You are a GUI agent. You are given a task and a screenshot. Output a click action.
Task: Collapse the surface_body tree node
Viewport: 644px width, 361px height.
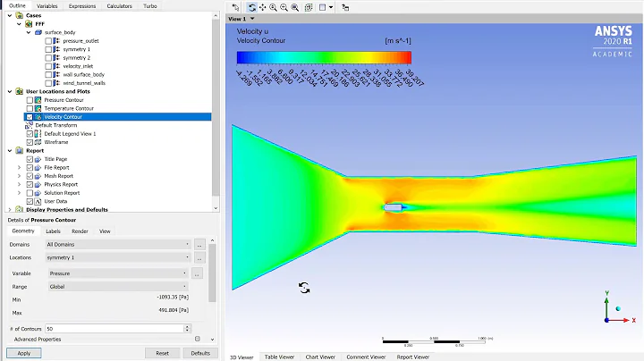point(29,32)
